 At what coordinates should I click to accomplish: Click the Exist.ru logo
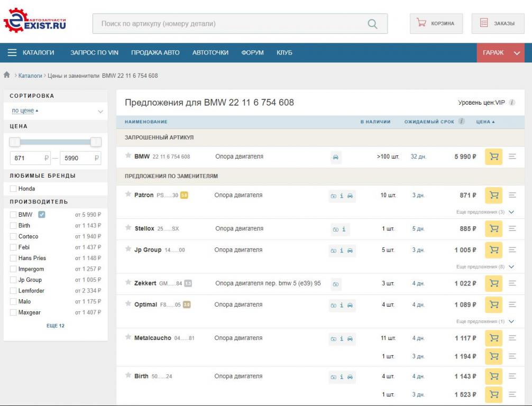(x=34, y=20)
